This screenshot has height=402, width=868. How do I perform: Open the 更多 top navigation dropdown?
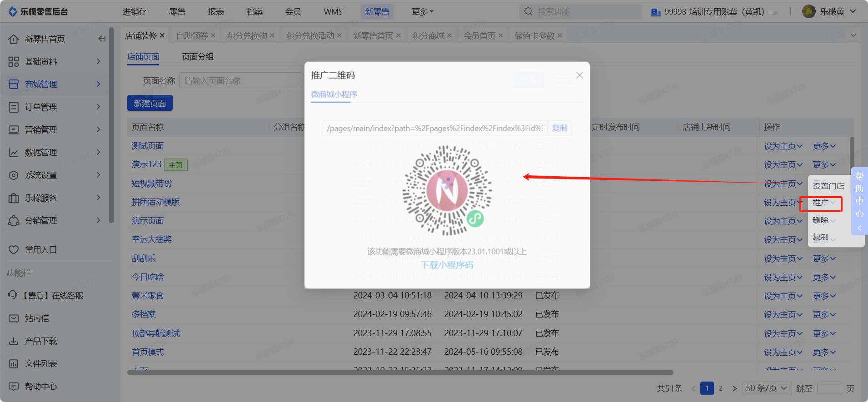[423, 11]
